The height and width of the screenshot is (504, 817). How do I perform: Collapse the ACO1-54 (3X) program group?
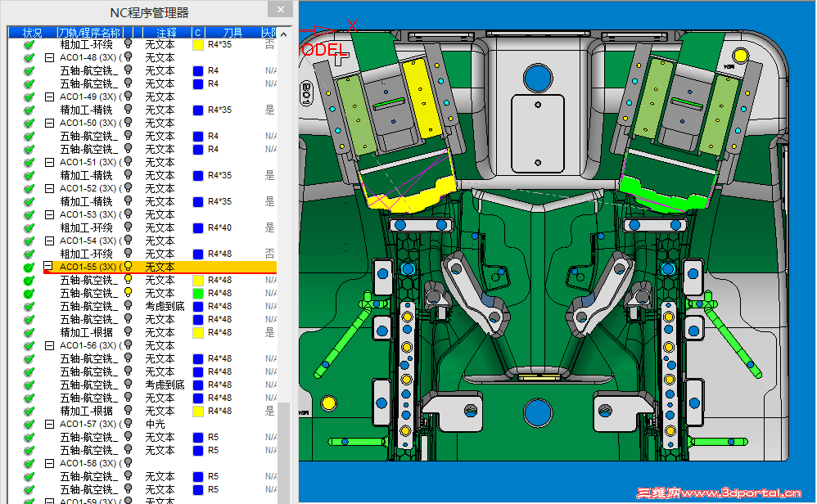(x=49, y=241)
